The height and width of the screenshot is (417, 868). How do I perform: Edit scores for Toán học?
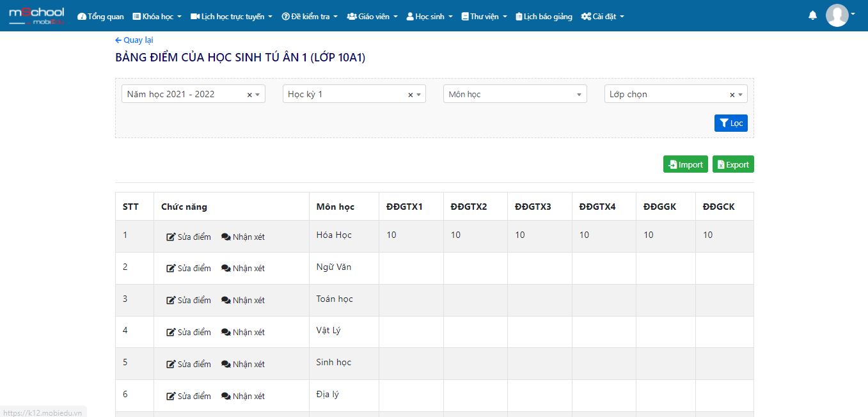click(189, 300)
